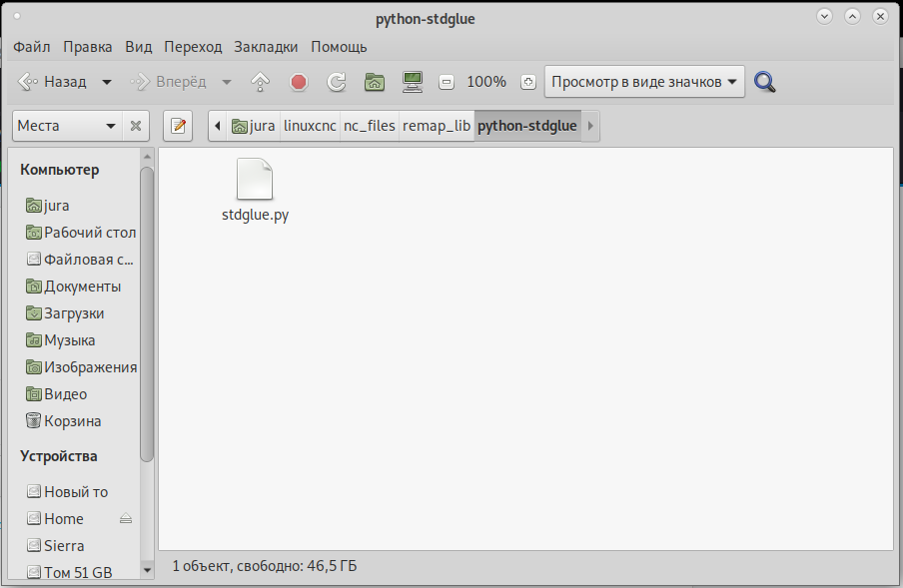Zoom out with the minus icon
Screen dimensions: 903x588
[447, 82]
